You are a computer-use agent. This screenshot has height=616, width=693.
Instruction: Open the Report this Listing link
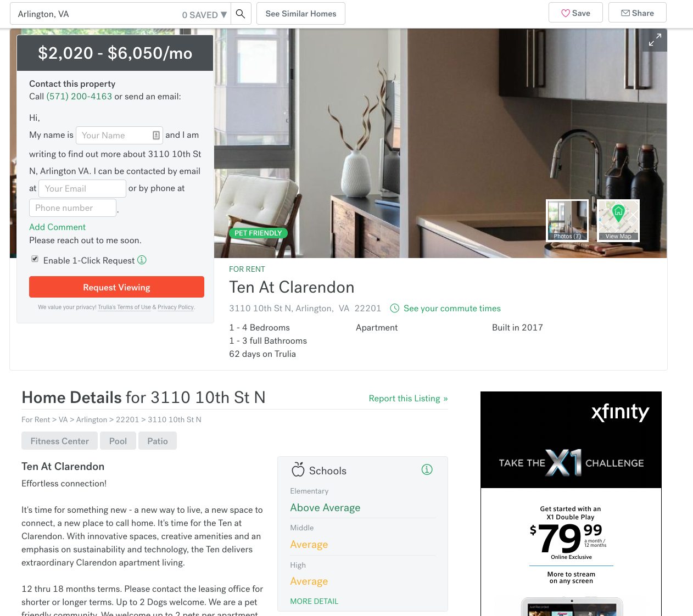click(408, 399)
